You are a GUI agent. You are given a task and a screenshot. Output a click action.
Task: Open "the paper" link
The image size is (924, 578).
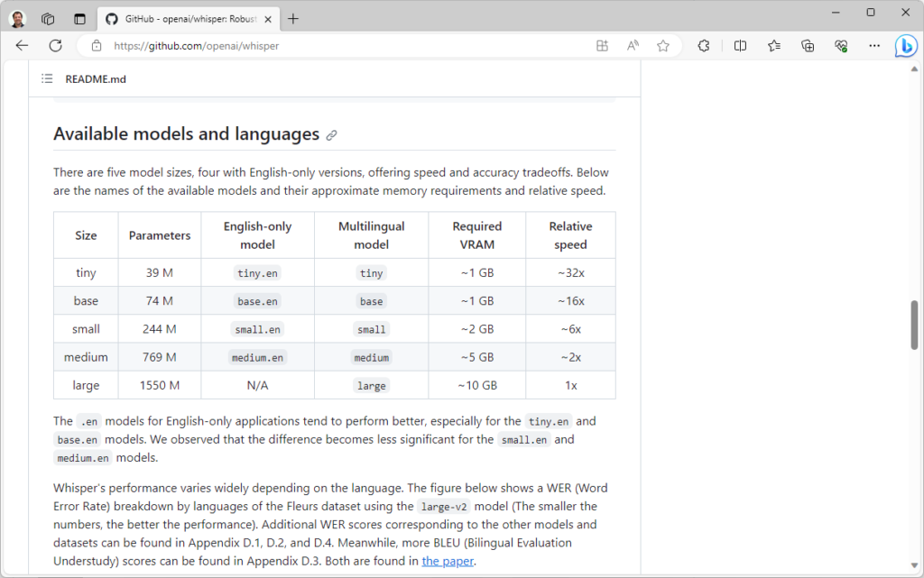click(448, 562)
